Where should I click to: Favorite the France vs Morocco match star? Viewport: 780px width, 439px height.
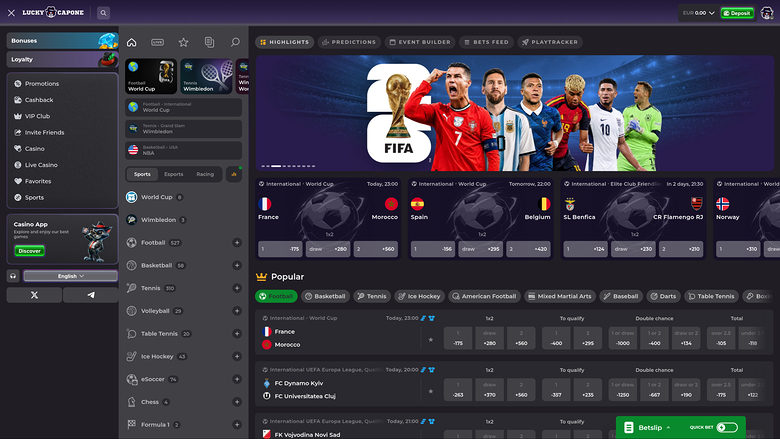tap(431, 340)
